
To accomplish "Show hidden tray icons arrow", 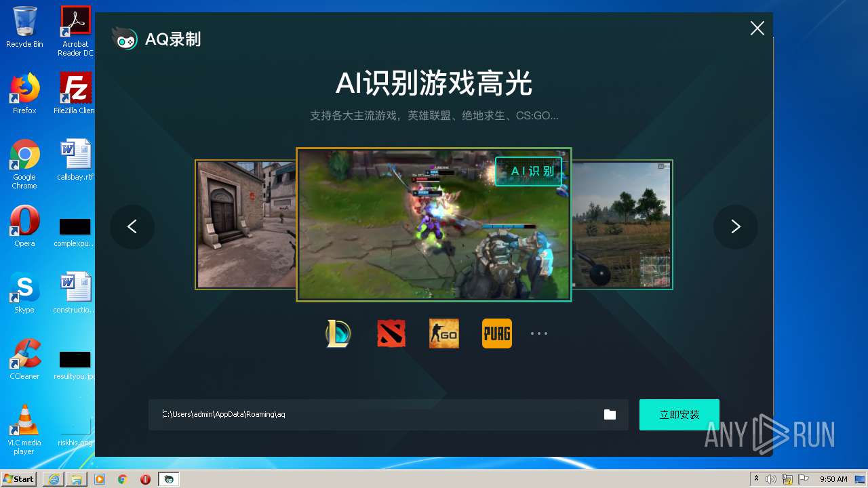I will [756, 479].
